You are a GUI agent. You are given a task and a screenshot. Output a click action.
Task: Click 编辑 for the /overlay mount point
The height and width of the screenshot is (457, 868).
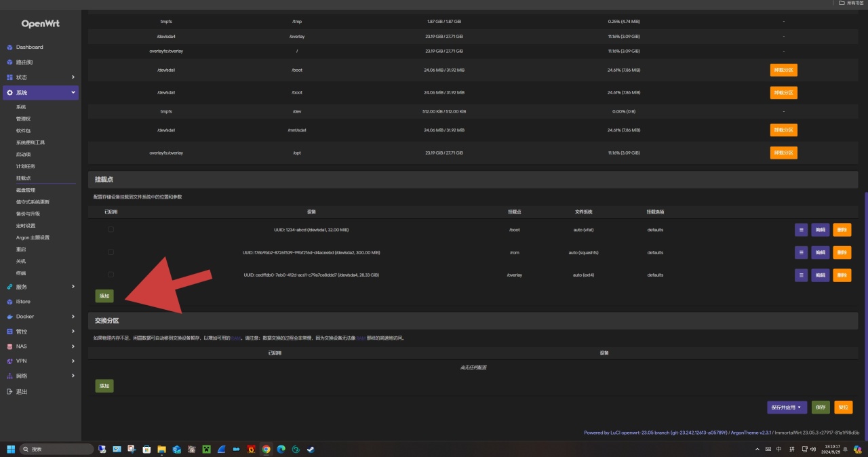click(x=821, y=275)
